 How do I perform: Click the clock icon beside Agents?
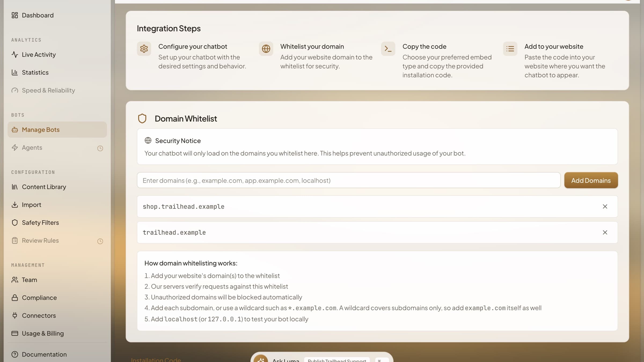pos(100,148)
